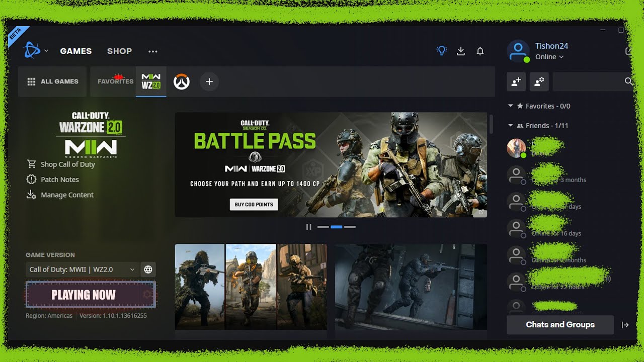Click the Buy COD Points button
The width and height of the screenshot is (644, 362).
(254, 205)
